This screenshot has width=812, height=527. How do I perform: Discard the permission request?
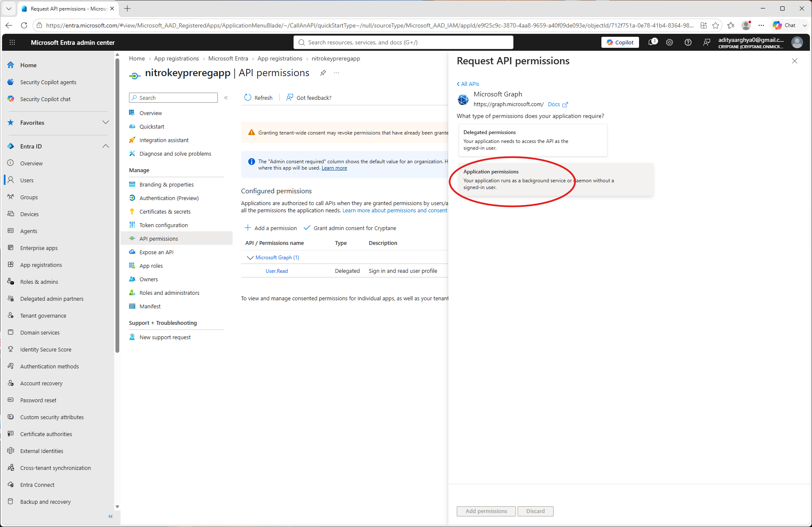[x=535, y=511]
